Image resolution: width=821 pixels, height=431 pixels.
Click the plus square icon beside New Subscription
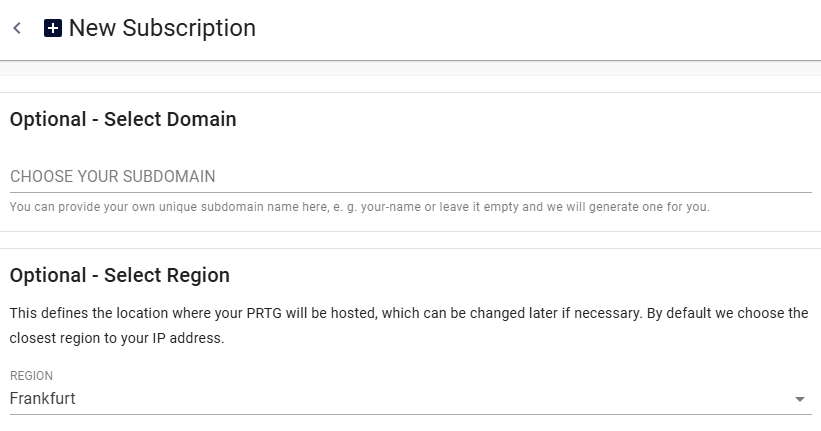point(53,28)
